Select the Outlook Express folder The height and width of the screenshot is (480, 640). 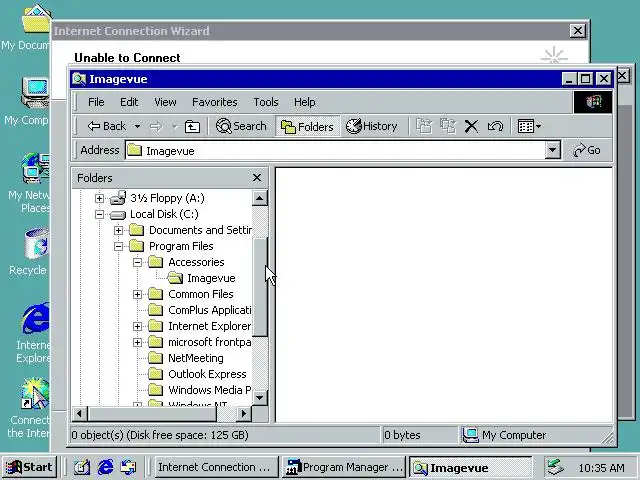click(x=207, y=374)
